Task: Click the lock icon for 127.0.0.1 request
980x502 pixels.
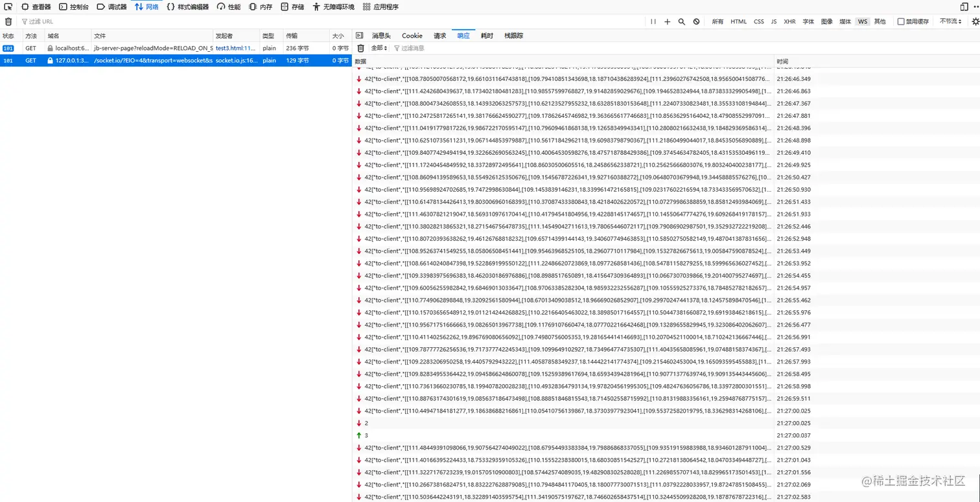Action: [51, 60]
